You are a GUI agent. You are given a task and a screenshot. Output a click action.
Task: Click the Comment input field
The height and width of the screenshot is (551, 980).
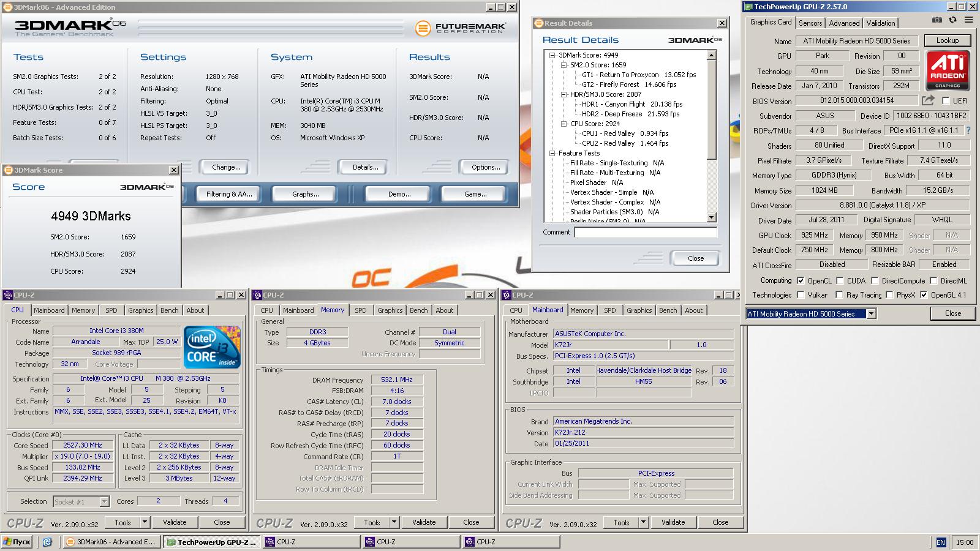pos(646,232)
